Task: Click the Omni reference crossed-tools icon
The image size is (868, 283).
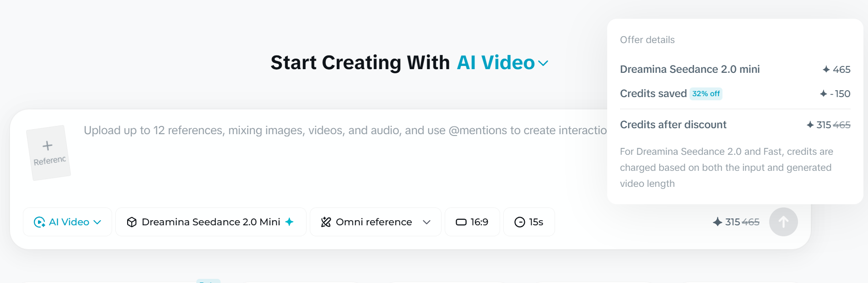Action: (326, 222)
